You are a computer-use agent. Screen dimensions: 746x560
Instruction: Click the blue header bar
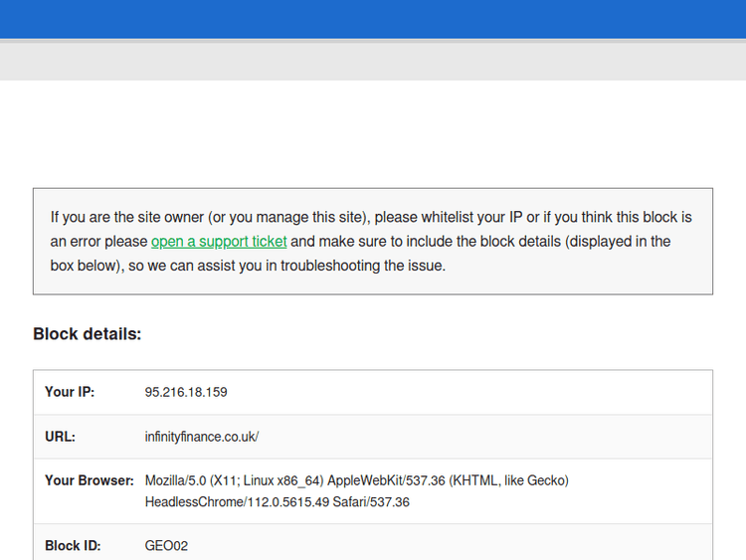(x=373, y=18)
